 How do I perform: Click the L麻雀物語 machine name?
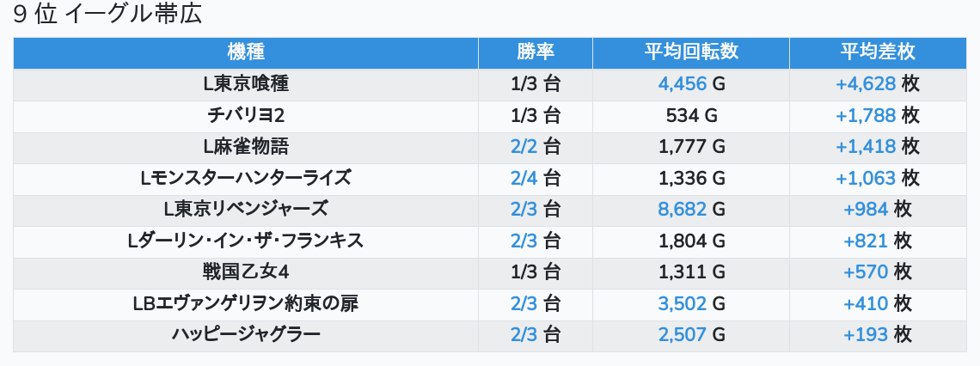[246, 147]
